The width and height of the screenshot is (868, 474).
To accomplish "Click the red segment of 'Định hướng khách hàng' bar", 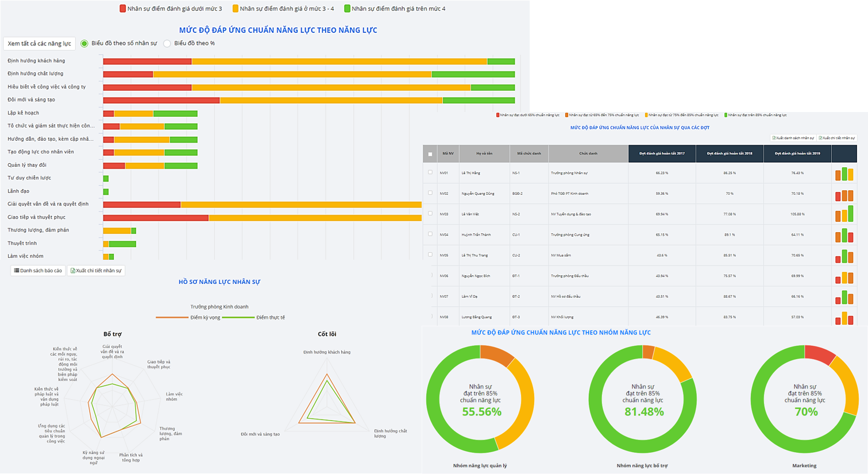I will pos(147,61).
